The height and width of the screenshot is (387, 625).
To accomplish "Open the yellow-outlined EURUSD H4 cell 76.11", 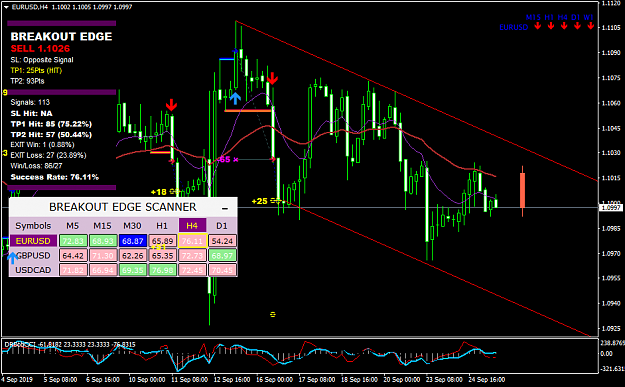I will 193,241.
